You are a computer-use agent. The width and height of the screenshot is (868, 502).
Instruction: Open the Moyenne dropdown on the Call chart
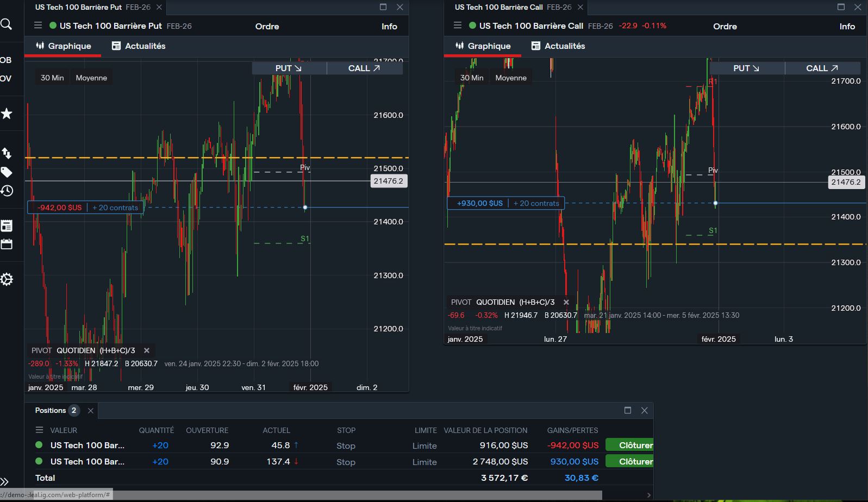511,78
